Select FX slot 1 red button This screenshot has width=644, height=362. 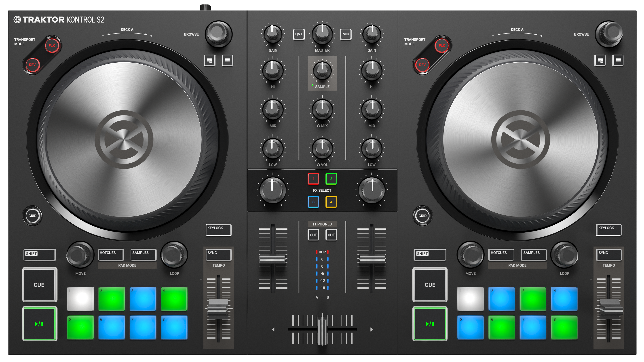(314, 179)
